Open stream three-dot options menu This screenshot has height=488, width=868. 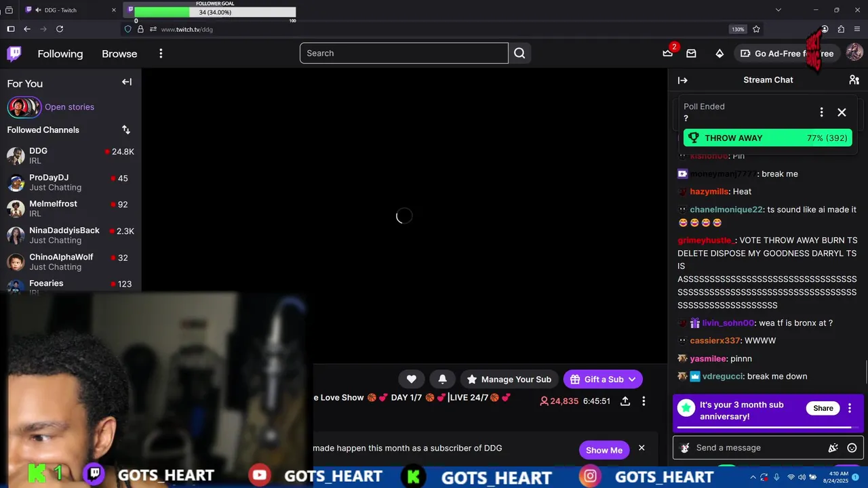644,401
